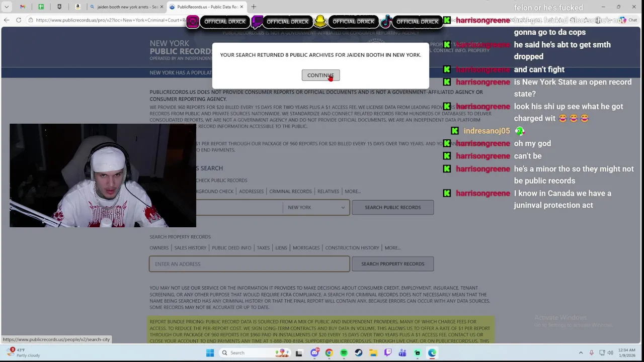Select the Taxes property search link
Screen dimensions: 644x362
(x=263, y=247)
